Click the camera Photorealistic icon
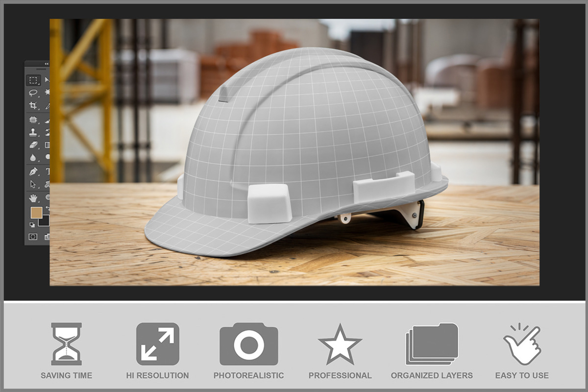 pyautogui.click(x=249, y=344)
